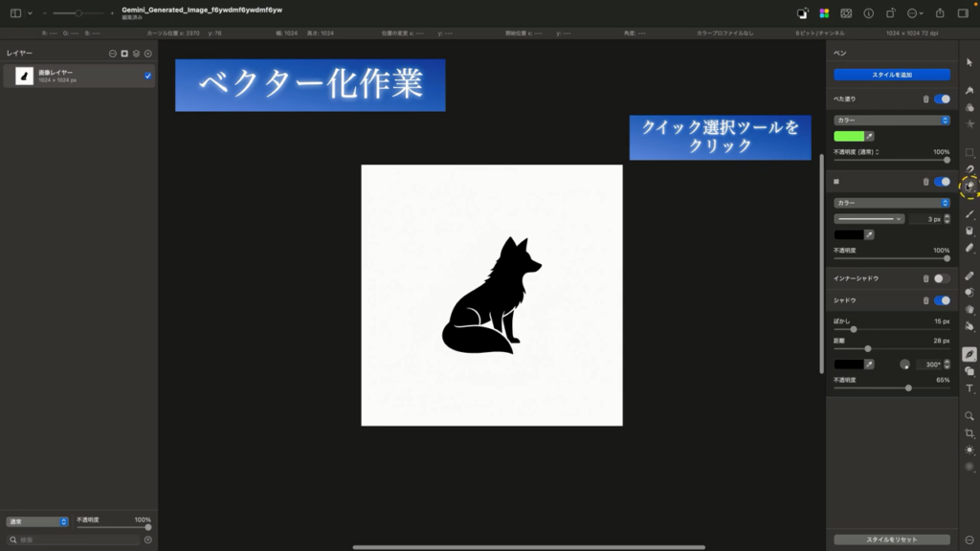Screen dimensions: 980x551
Task: Disable the シャドウ toggle
Action: pos(942,300)
